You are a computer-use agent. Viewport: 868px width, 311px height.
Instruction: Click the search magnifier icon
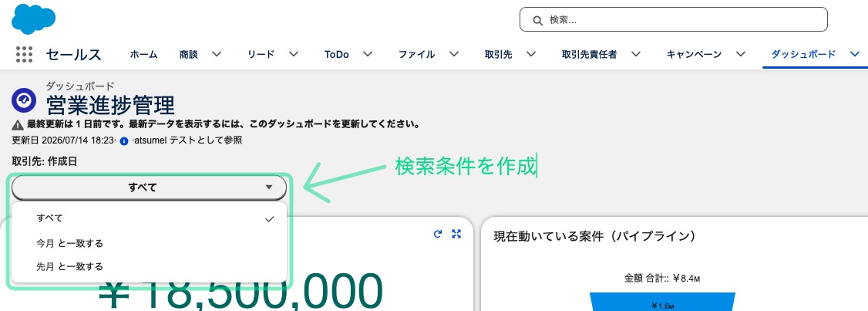click(x=537, y=20)
